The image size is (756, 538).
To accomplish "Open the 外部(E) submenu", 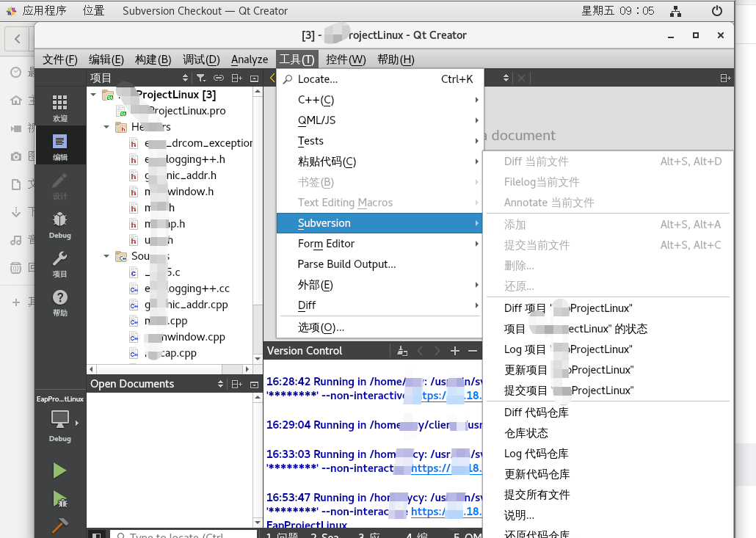I will [379, 285].
